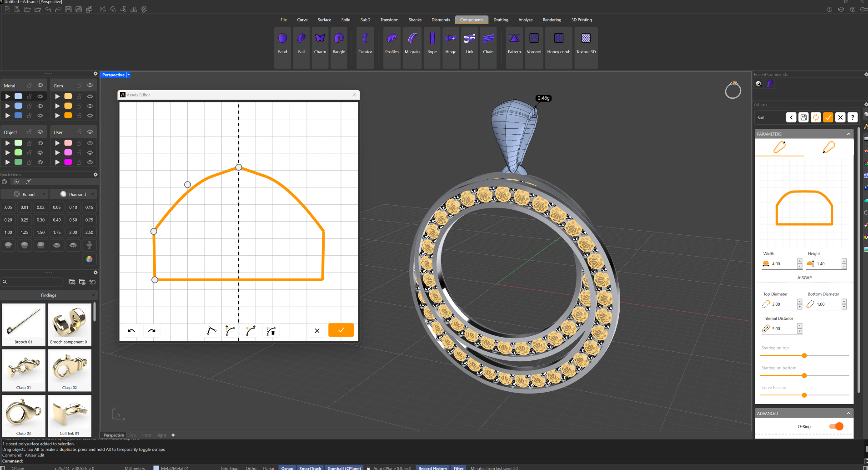Confirm the profile with orange checkmark button
Image resolution: width=868 pixels, height=470 pixels.
341,330
